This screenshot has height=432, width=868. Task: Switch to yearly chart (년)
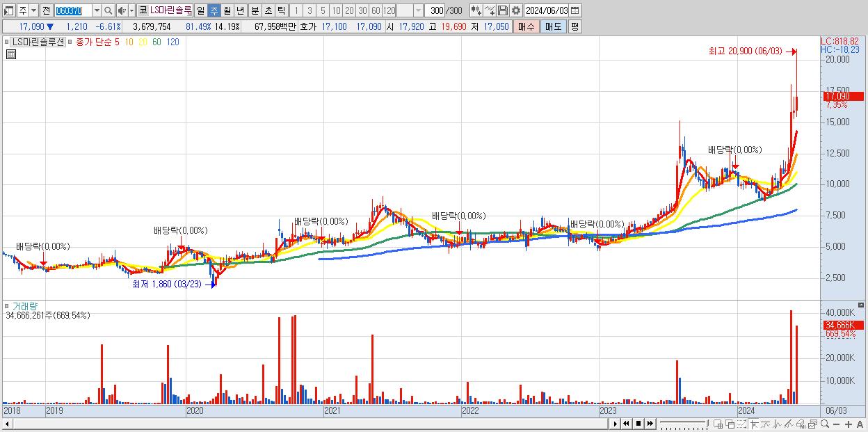[x=241, y=10]
